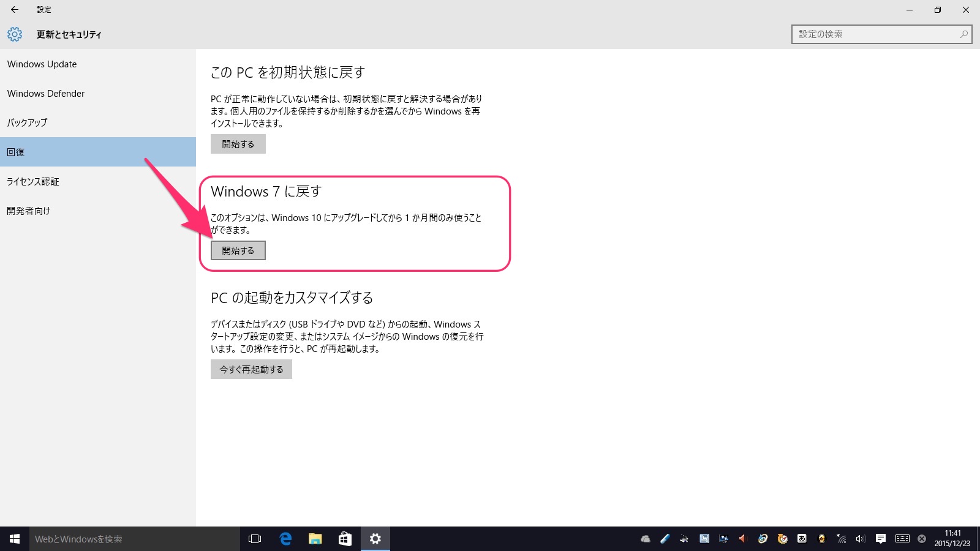Open the Wi-Fi network tray icon
The image size is (980, 551).
842,539
